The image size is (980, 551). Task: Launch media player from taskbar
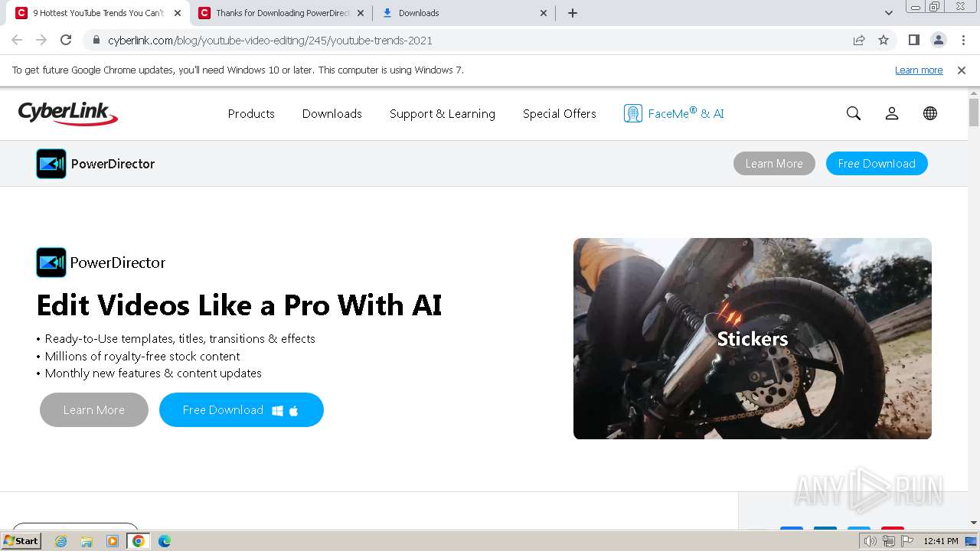(x=113, y=541)
